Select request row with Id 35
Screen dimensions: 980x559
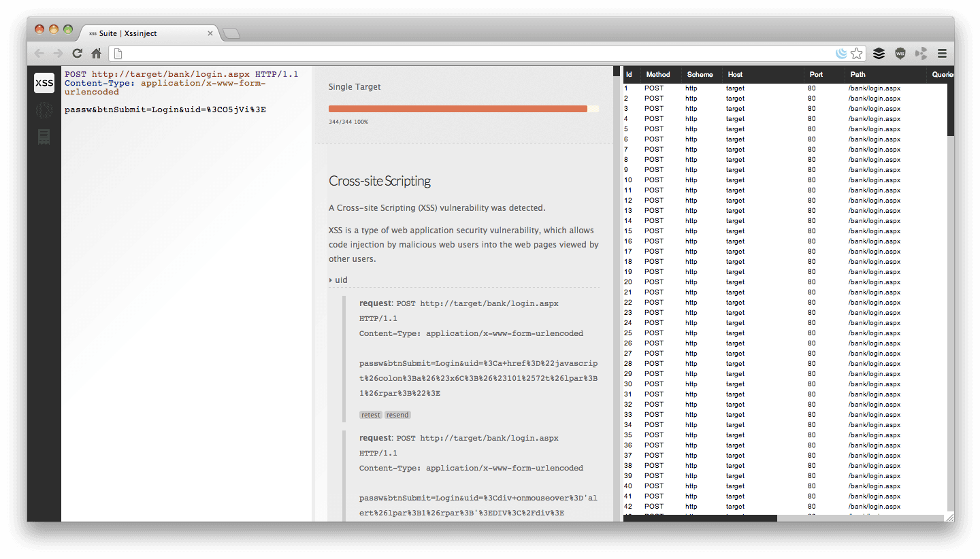click(x=785, y=435)
